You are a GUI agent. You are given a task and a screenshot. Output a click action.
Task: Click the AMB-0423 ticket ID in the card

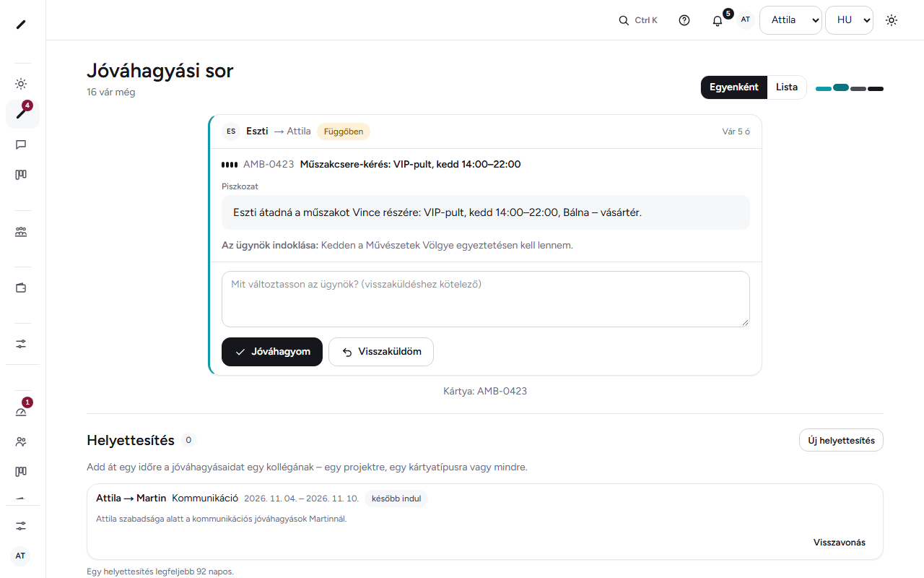click(x=269, y=164)
